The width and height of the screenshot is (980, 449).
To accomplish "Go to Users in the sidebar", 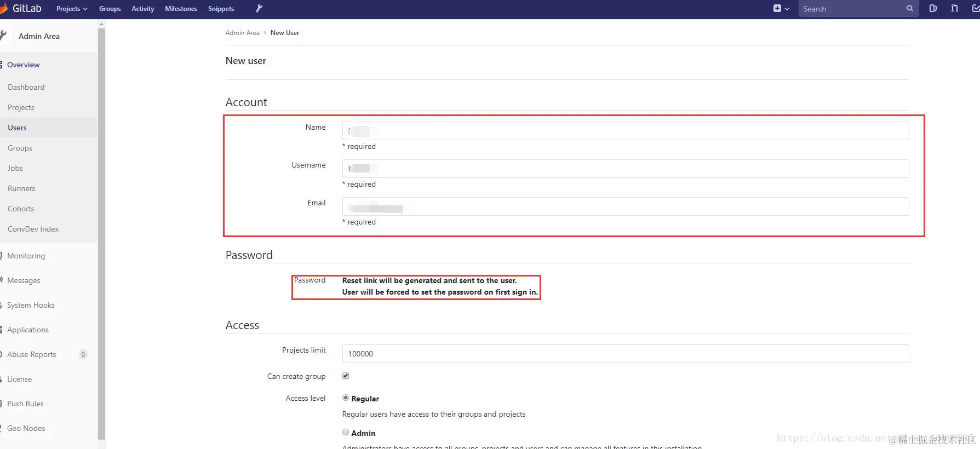I will click(17, 128).
